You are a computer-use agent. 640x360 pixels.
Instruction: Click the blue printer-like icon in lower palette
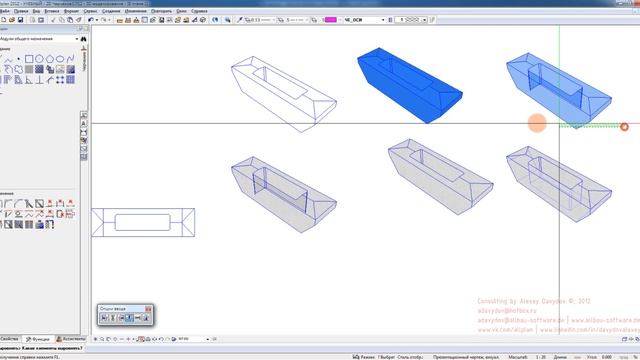click(x=39, y=224)
